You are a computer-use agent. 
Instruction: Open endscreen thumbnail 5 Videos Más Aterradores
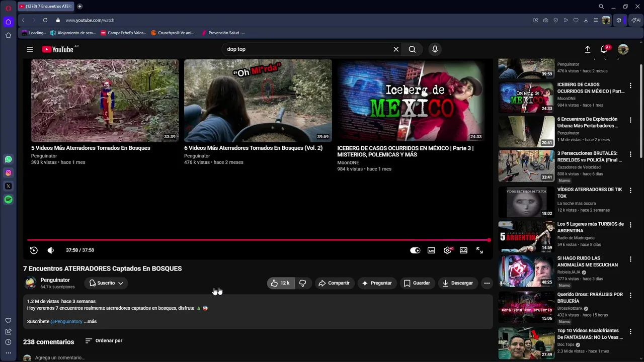[105, 101]
